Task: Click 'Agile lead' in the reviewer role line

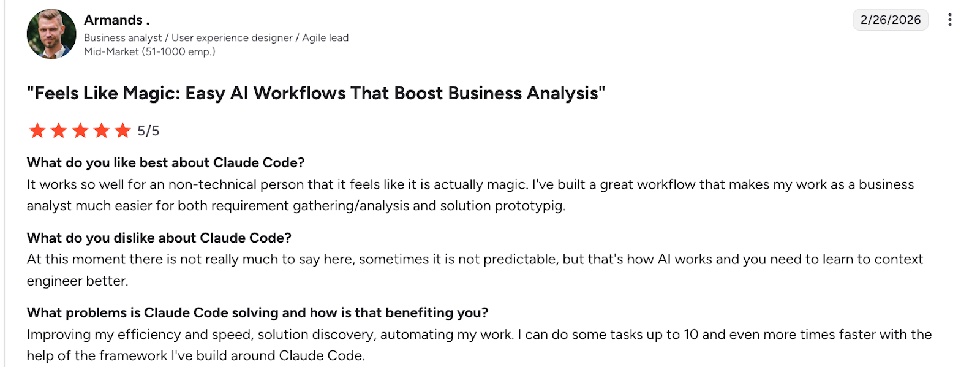Action: [x=325, y=37]
